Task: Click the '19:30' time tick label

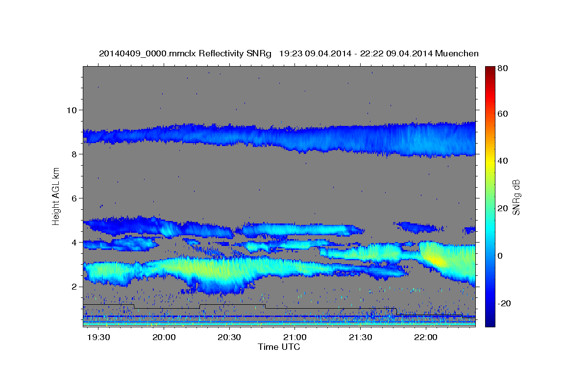Action: [x=98, y=338]
